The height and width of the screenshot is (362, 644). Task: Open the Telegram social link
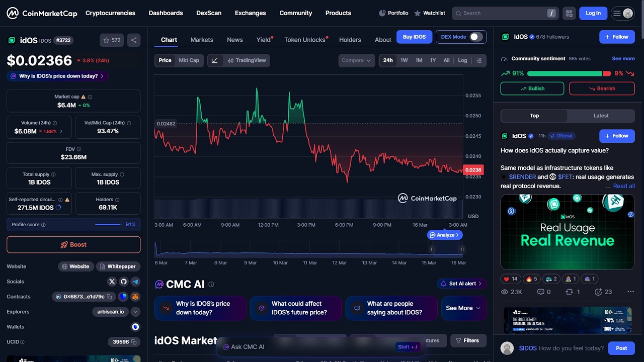coord(135,282)
